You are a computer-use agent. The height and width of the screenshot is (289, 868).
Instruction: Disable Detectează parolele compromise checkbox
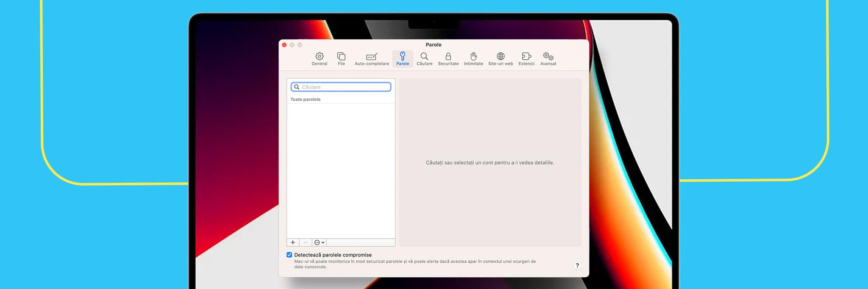tap(289, 255)
